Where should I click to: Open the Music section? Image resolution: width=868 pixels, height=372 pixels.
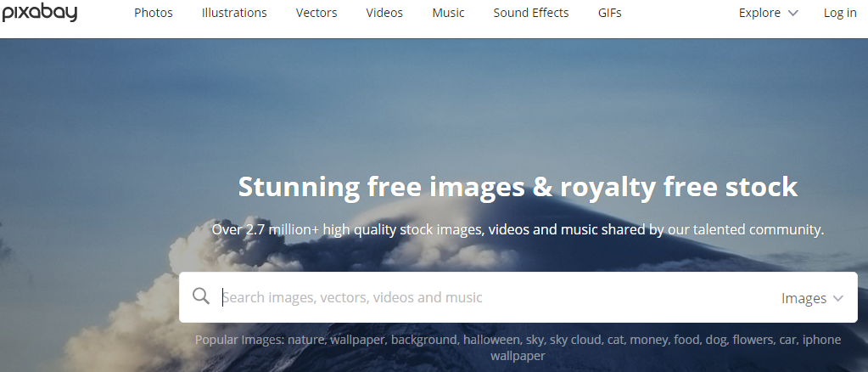[448, 13]
